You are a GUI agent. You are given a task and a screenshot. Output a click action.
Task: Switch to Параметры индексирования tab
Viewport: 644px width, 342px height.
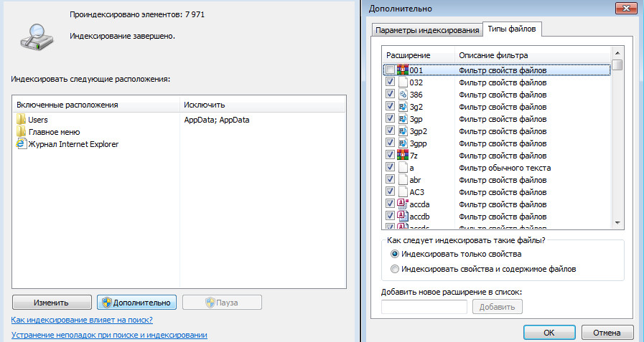pos(426,29)
